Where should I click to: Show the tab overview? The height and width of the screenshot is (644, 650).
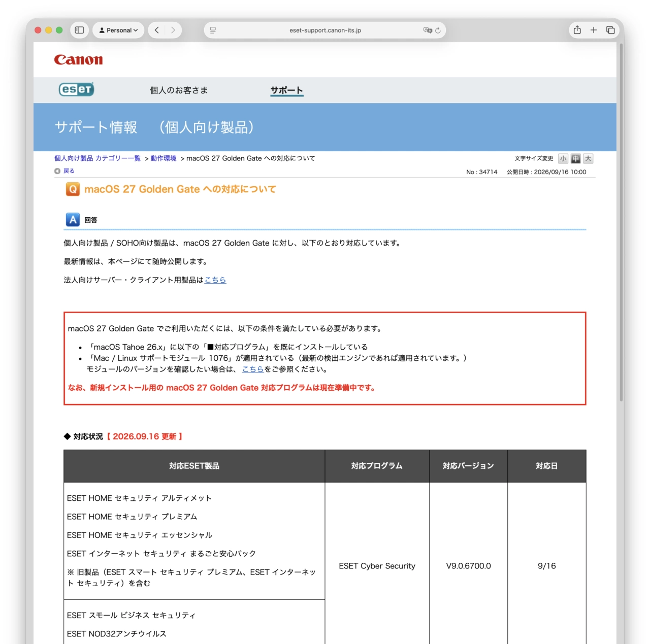pos(610,30)
